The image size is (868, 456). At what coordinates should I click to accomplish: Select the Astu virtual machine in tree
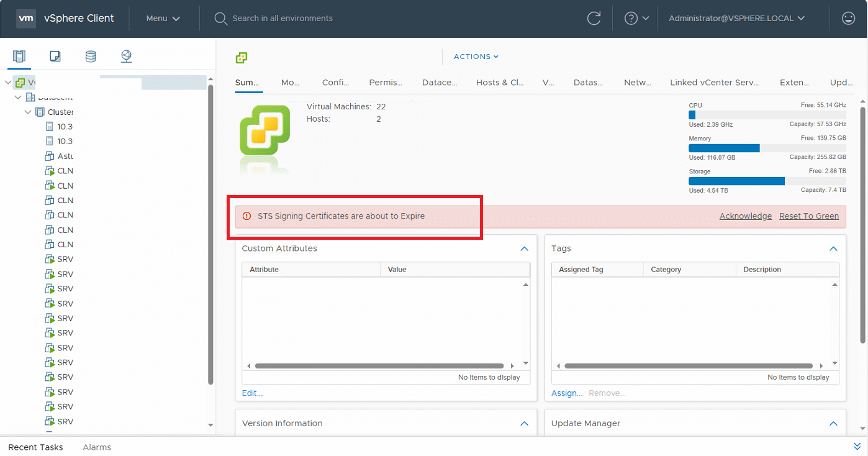click(x=60, y=156)
